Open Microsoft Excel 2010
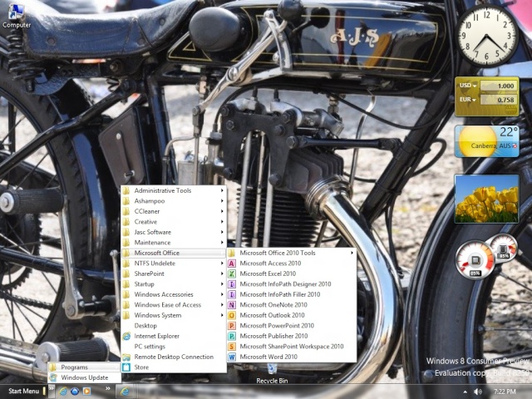Image resolution: width=532 pixels, height=399 pixels. point(267,273)
